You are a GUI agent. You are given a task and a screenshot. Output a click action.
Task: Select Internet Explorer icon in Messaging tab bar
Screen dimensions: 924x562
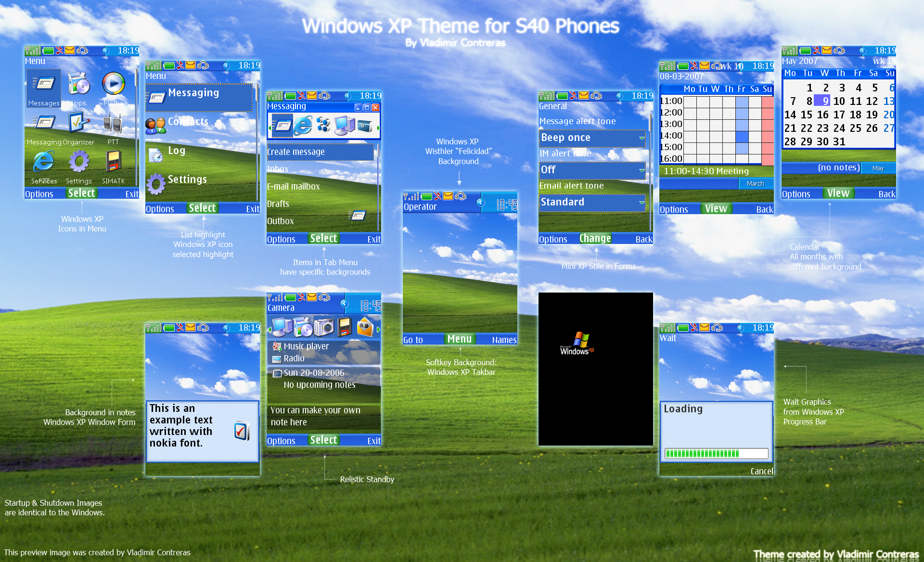(x=303, y=126)
